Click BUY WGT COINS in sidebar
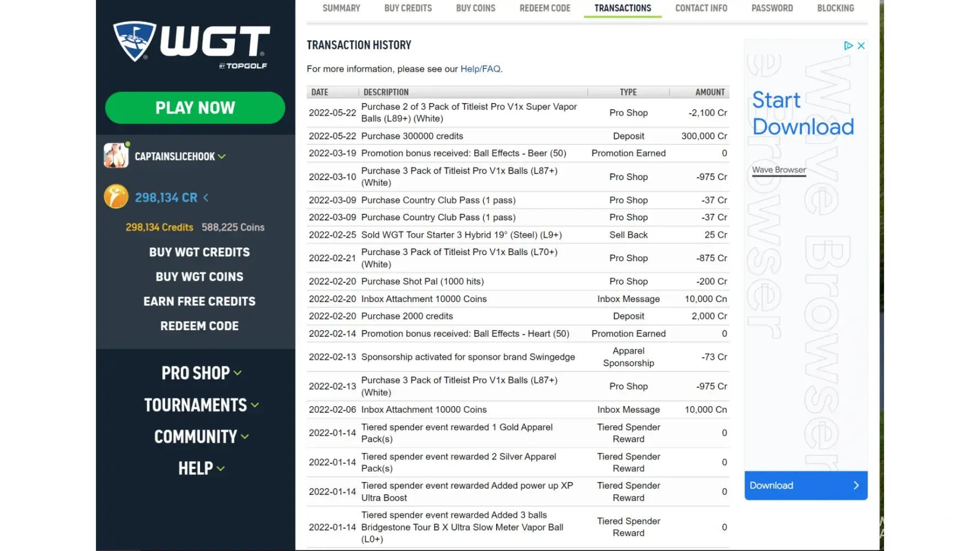The image size is (980, 551). 200,277
